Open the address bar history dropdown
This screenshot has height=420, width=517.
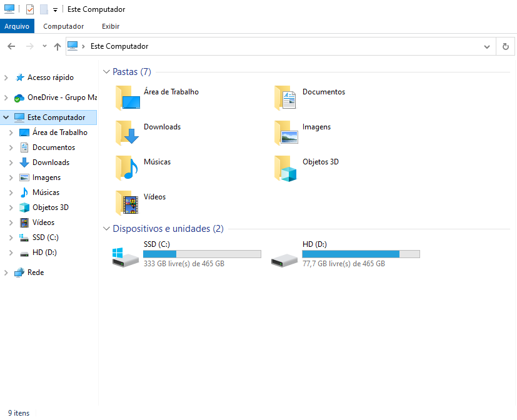[x=486, y=47]
